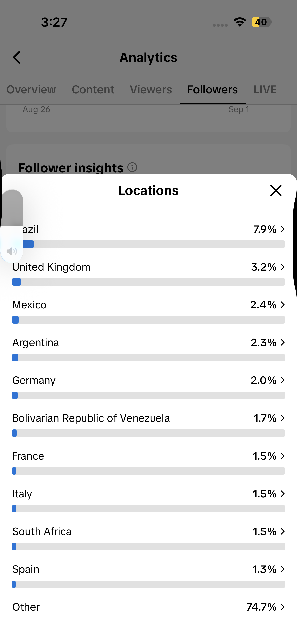Tap the back arrow in Analytics header

tap(17, 57)
